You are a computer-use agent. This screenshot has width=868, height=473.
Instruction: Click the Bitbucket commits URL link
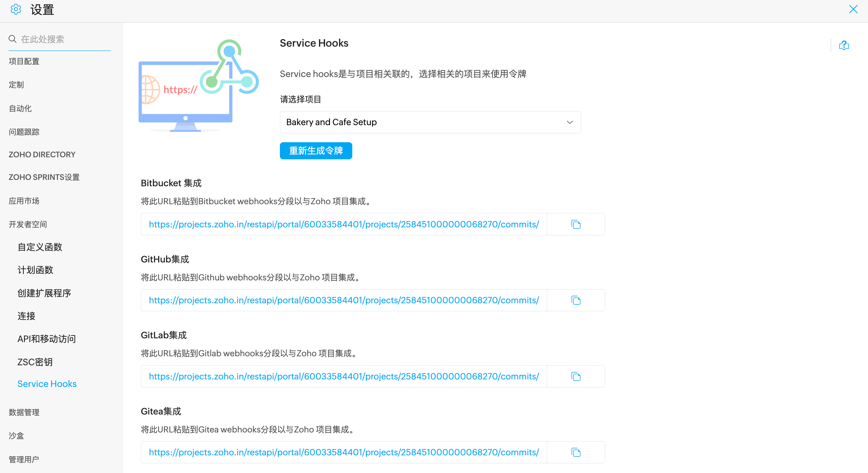tap(344, 224)
